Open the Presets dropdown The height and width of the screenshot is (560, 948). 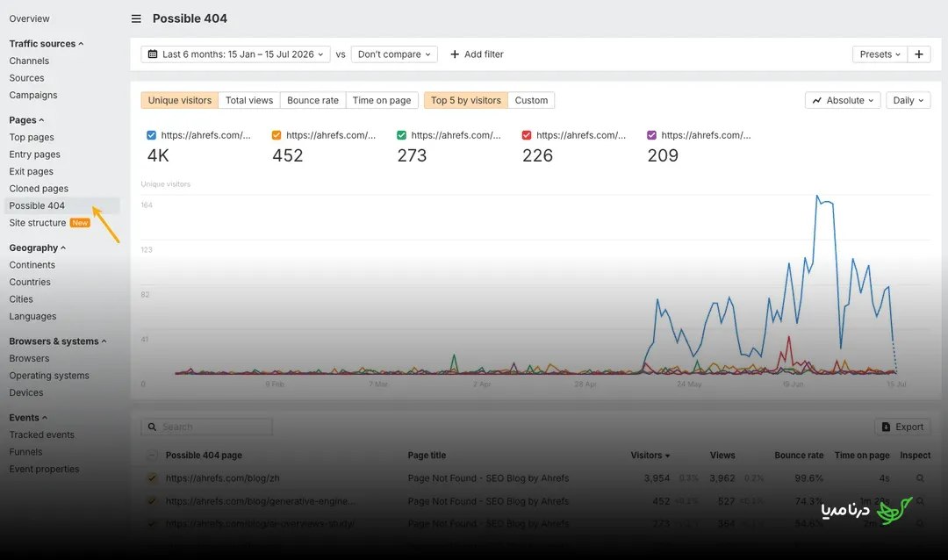pos(880,54)
